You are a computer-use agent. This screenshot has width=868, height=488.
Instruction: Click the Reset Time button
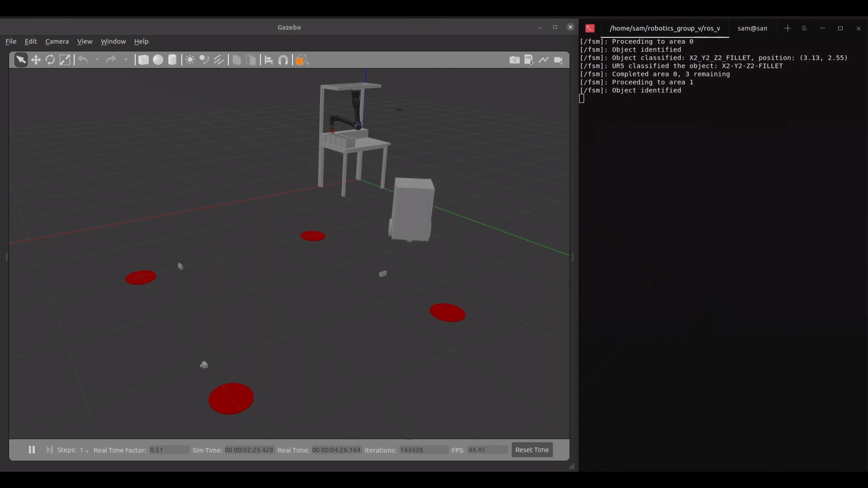click(x=532, y=450)
